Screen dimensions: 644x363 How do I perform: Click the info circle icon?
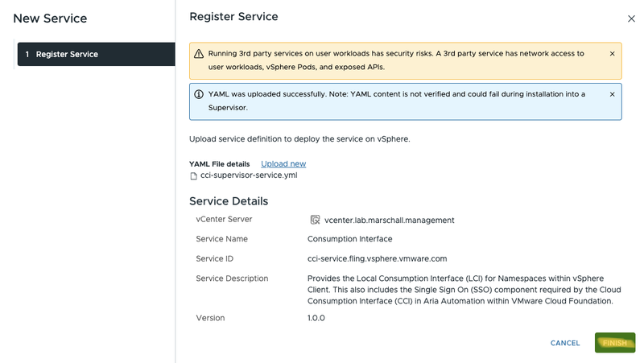pyautogui.click(x=199, y=94)
